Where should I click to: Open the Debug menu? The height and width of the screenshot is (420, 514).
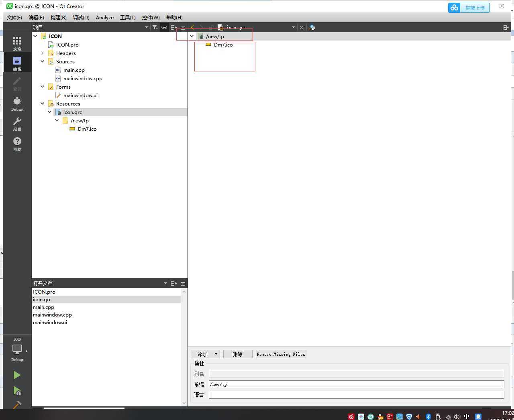pos(81,18)
